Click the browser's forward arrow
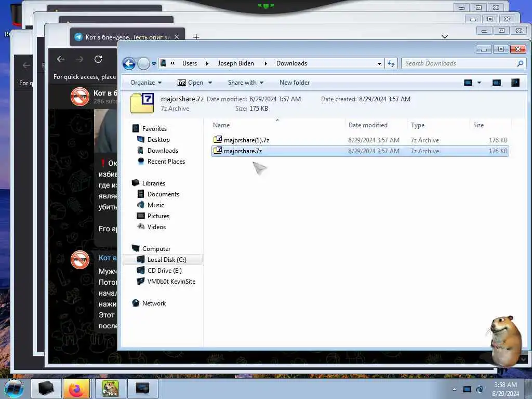 (79, 59)
